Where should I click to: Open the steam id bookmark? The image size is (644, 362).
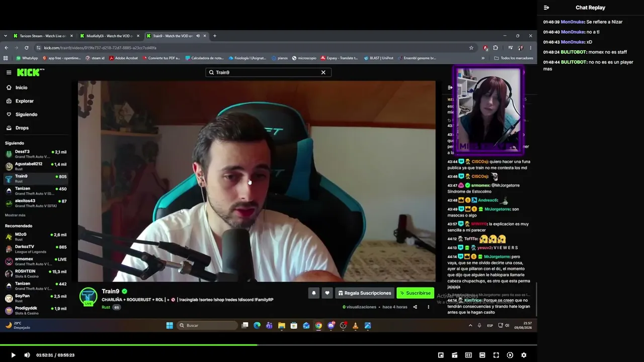point(95,58)
